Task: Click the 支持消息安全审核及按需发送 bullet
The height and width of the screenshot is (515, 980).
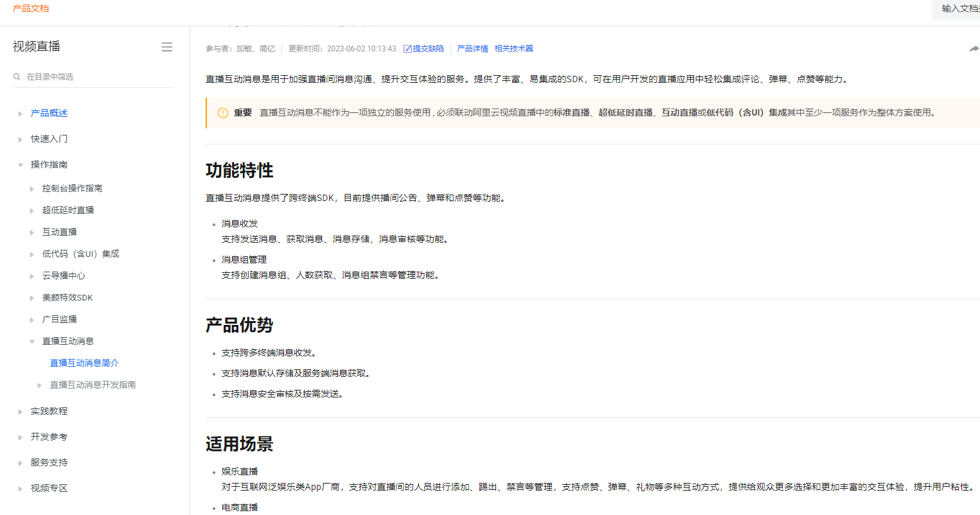Action: 283,394
